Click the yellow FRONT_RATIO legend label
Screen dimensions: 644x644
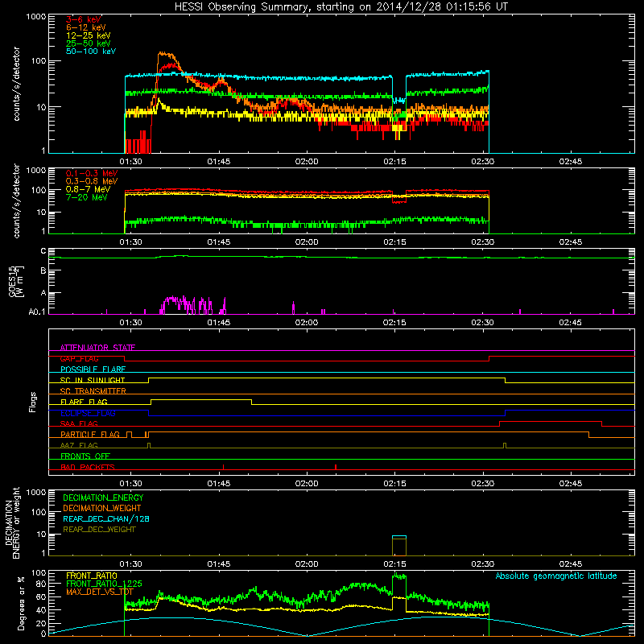(92, 576)
